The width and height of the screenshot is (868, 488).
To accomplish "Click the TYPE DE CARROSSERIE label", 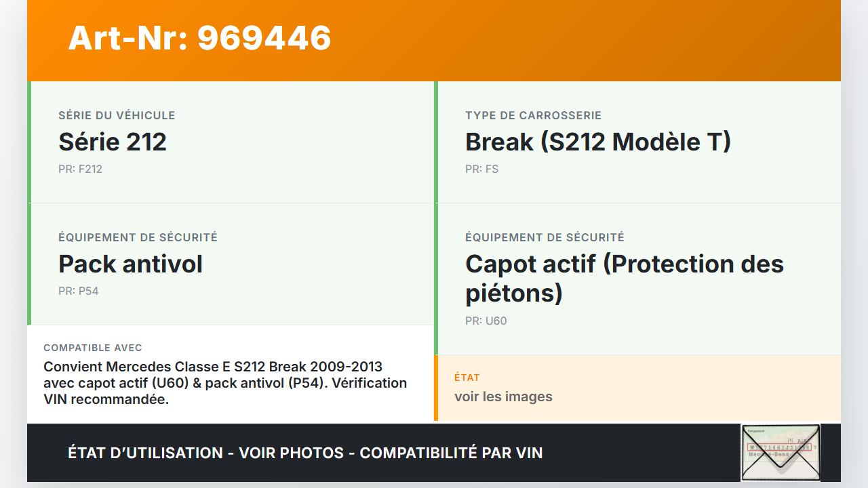I will click(533, 115).
